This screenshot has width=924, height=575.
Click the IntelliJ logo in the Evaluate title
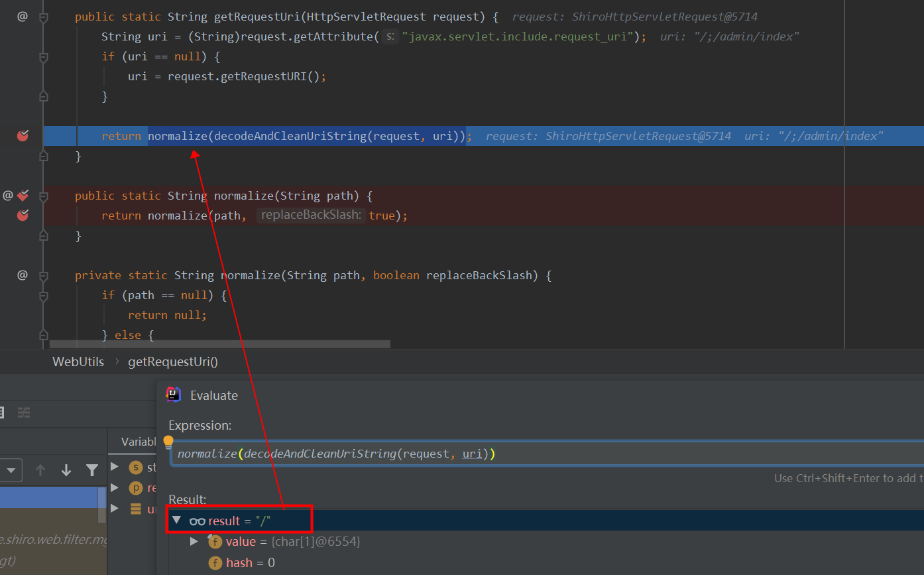click(x=174, y=395)
